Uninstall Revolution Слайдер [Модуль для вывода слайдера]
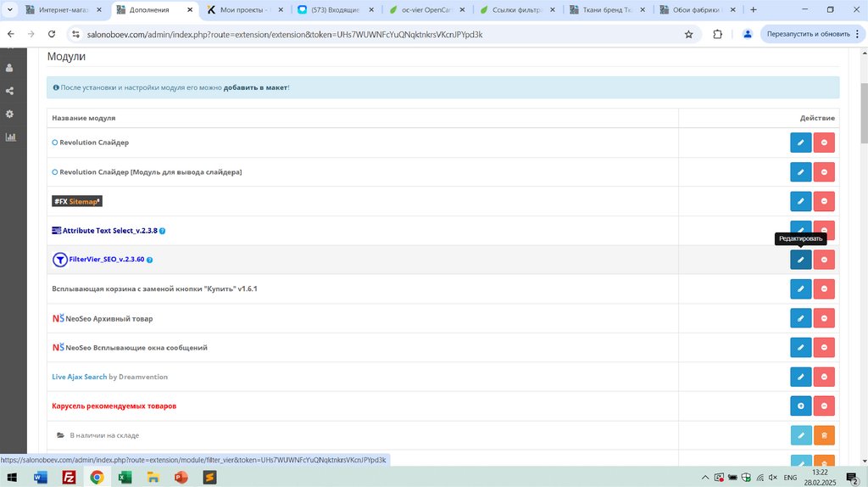Viewport: 868px width, 487px height. (x=824, y=171)
